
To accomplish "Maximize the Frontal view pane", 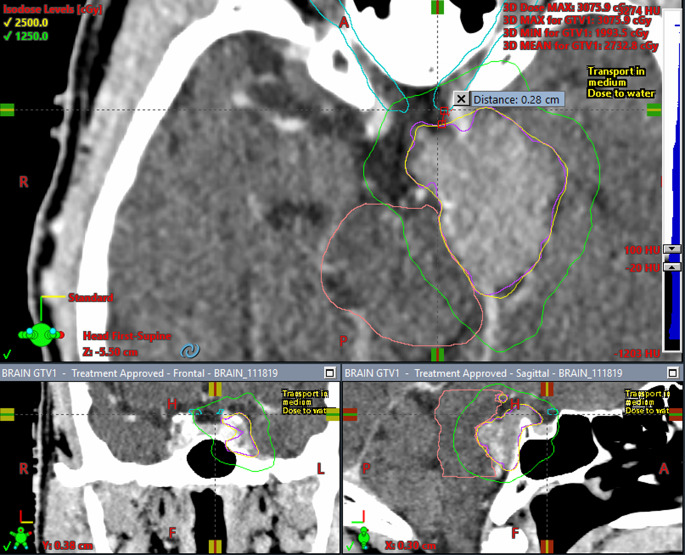I will tap(330, 373).
